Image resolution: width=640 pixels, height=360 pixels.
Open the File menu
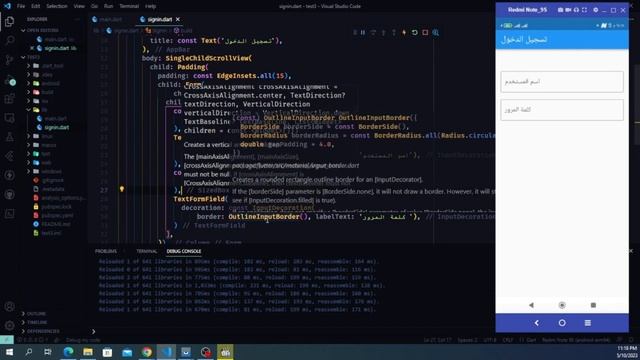[x=21, y=6]
